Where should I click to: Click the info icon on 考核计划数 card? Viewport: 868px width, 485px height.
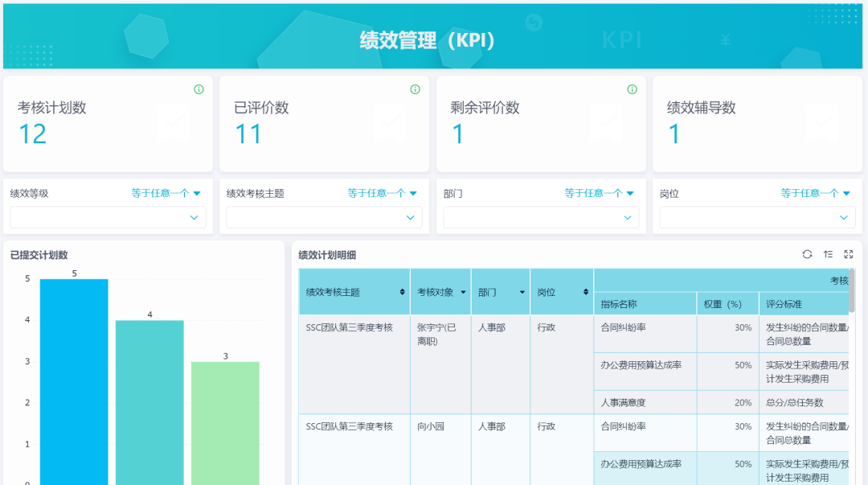(199, 89)
